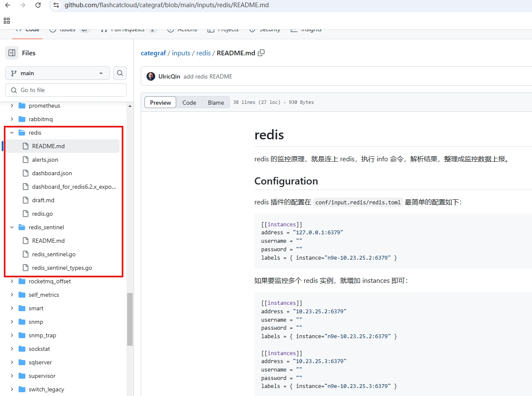The width and height of the screenshot is (532, 396).
Task: Click the browser forward arrow
Action: tap(23, 5)
